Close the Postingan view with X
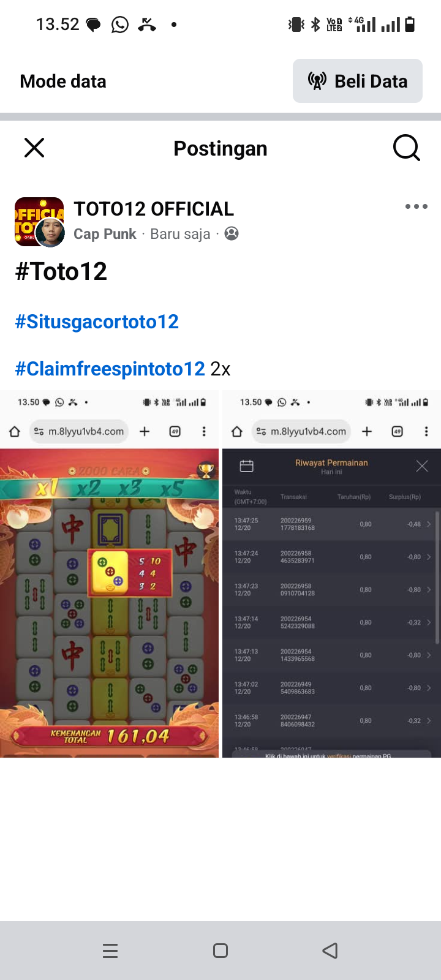Screen dimensions: 441x980 (34, 148)
